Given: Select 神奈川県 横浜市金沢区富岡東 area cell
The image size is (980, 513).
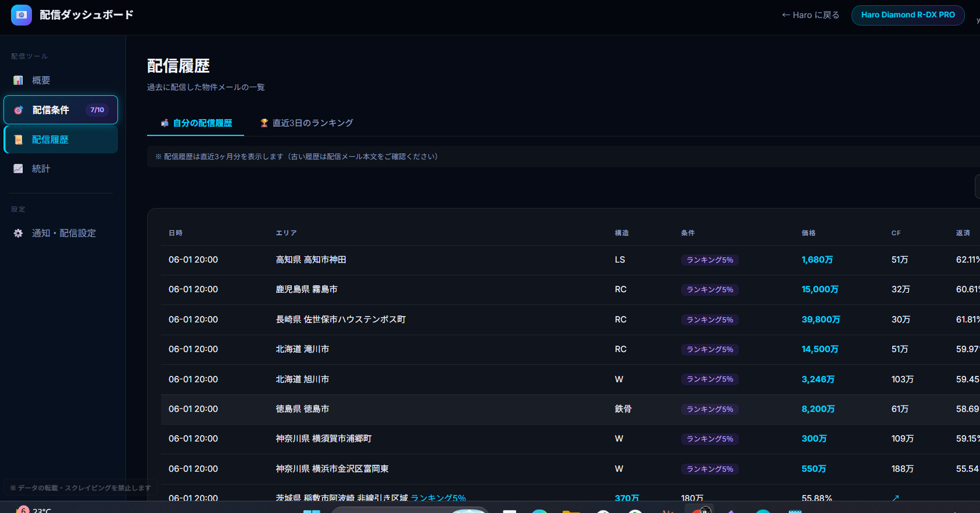Looking at the screenshot, I should tap(332, 469).
